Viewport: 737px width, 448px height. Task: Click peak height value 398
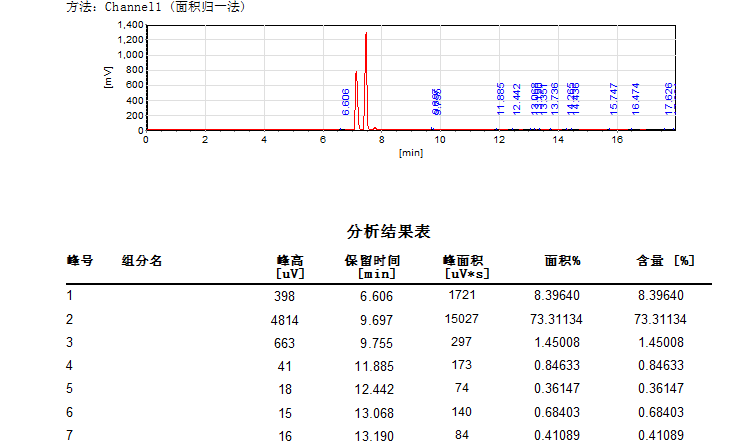point(284,296)
